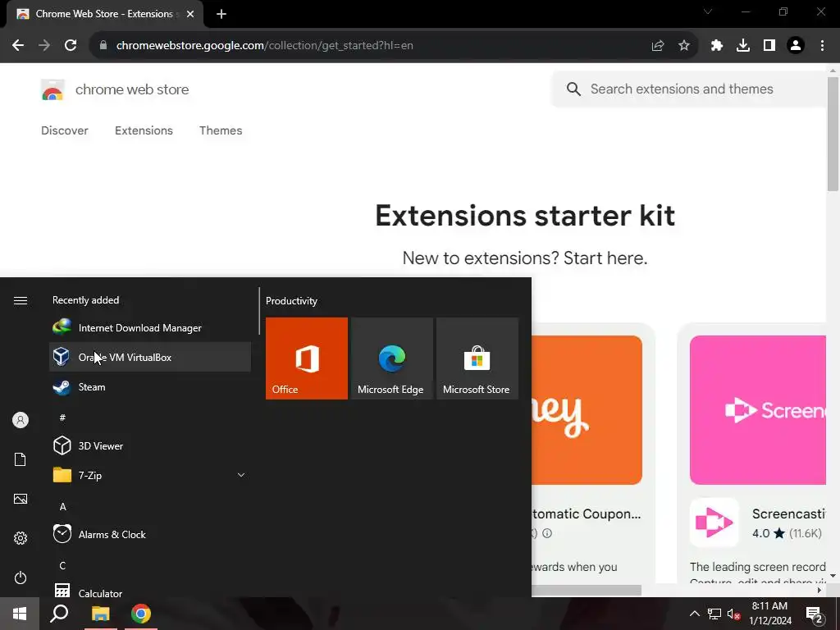Expand the 7-Zip folder chevron
Image resolution: width=840 pixels, height=630 pixels.
pos(241,475)
